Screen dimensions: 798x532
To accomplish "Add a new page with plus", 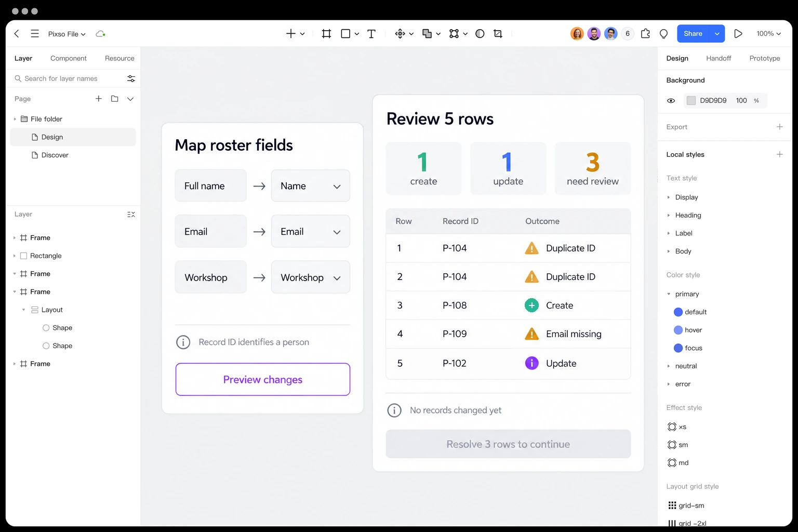I will pos(99,99).
